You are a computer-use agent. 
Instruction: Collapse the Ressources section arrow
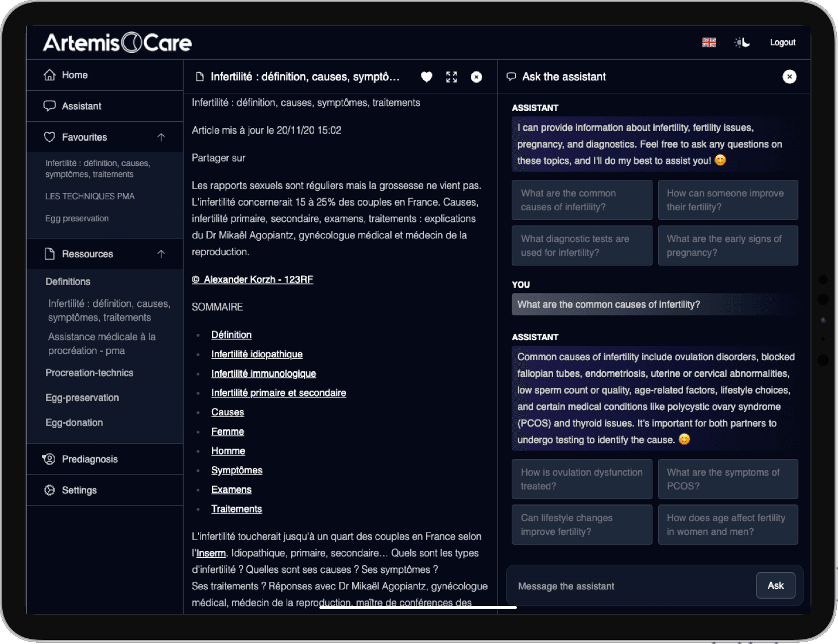click(x=161, y=254)
